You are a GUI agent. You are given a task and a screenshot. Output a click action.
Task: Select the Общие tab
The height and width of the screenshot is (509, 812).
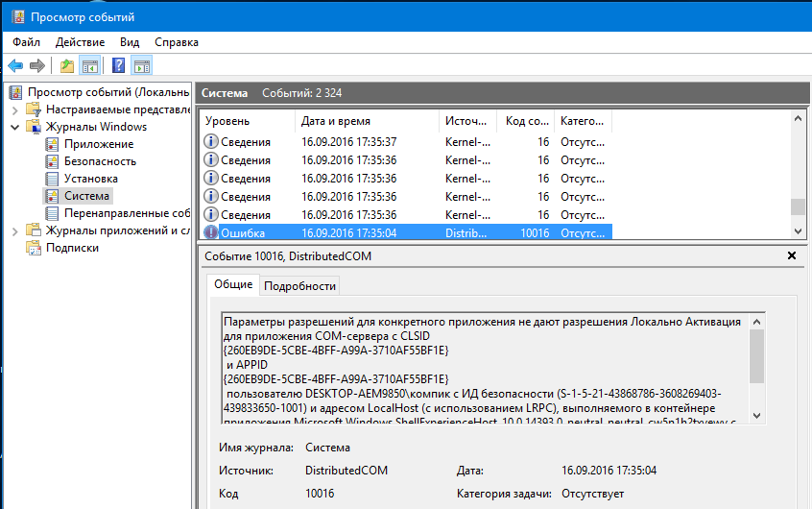coord(233,284)
